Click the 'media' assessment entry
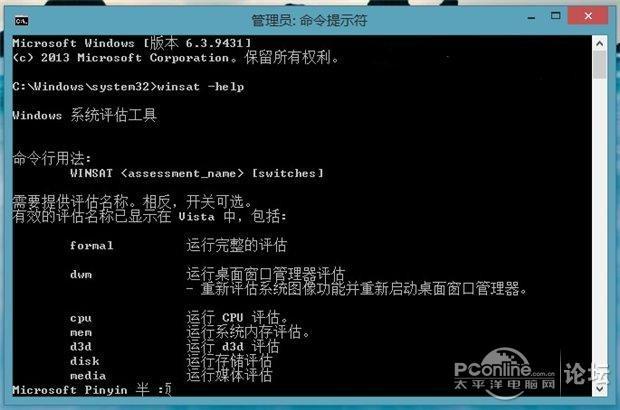This screenshot has height=410, width=620. coord(88,376)
